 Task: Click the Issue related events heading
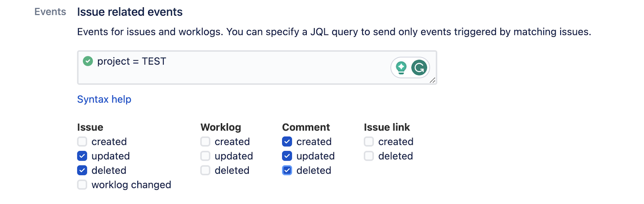coord(130,12)
